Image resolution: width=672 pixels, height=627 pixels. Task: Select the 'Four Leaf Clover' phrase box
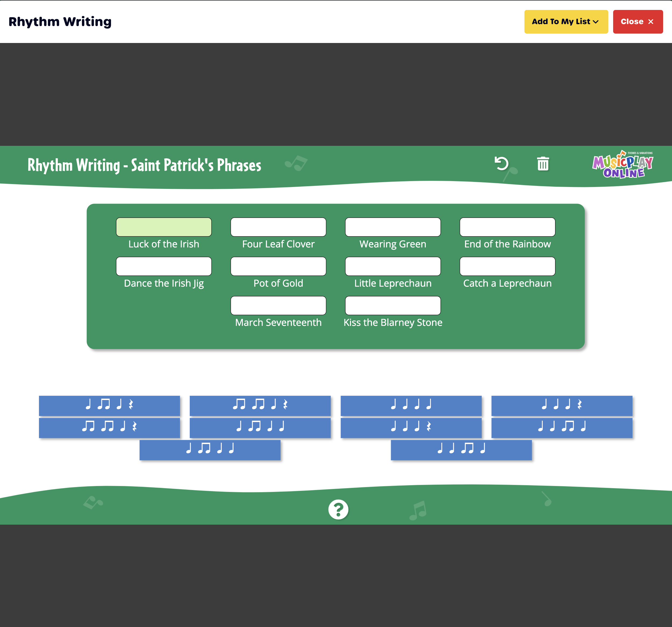[278, 227]
